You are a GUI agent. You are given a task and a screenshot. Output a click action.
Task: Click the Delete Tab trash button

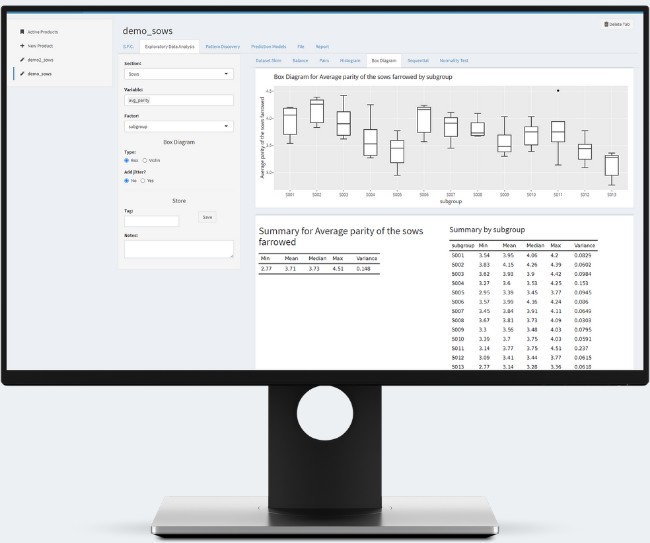coord(617,24)
